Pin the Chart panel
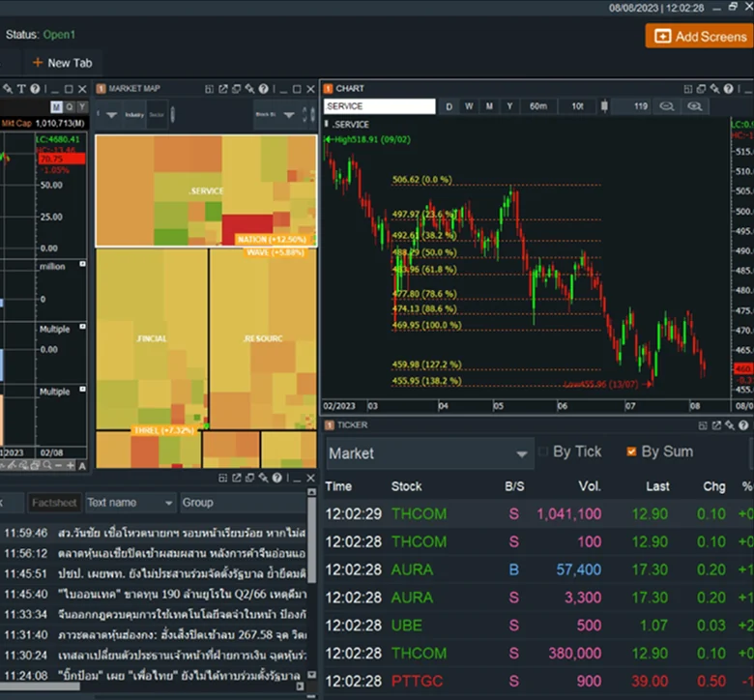This screenshot has width=754, height=700. point(715,89)
